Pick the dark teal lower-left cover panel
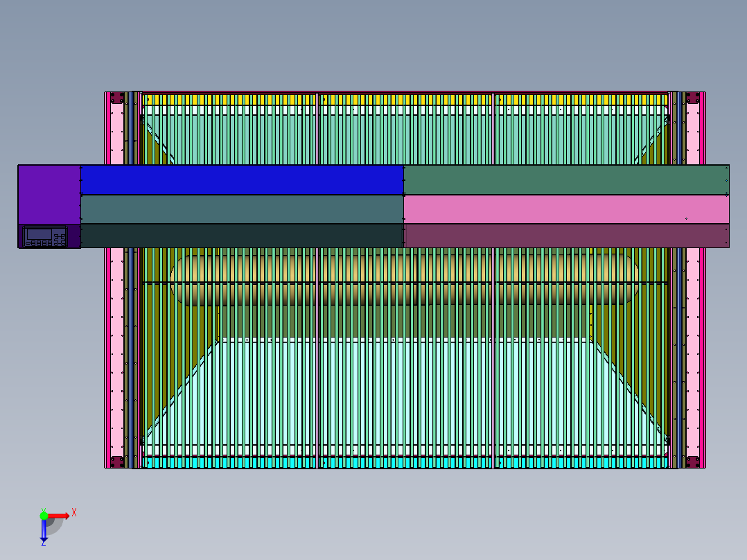The height and width of the screenshot is (560, 747). (242, 236)
